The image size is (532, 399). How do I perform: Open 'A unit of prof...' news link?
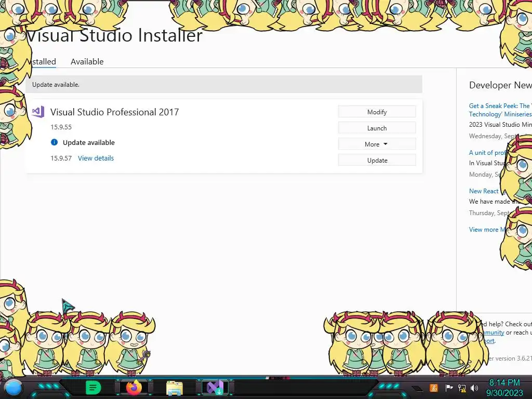click(488, 153)
